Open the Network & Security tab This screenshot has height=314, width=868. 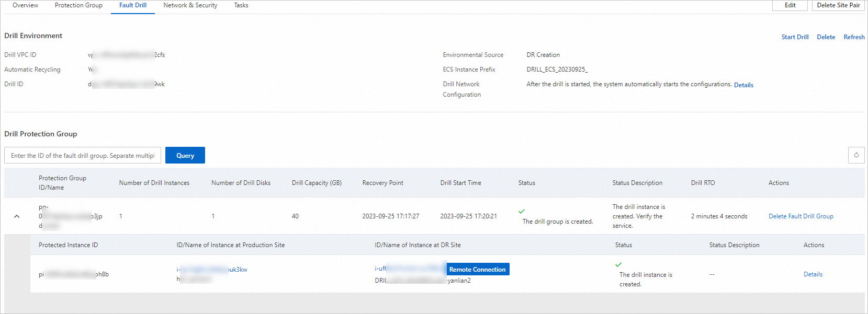190,5
